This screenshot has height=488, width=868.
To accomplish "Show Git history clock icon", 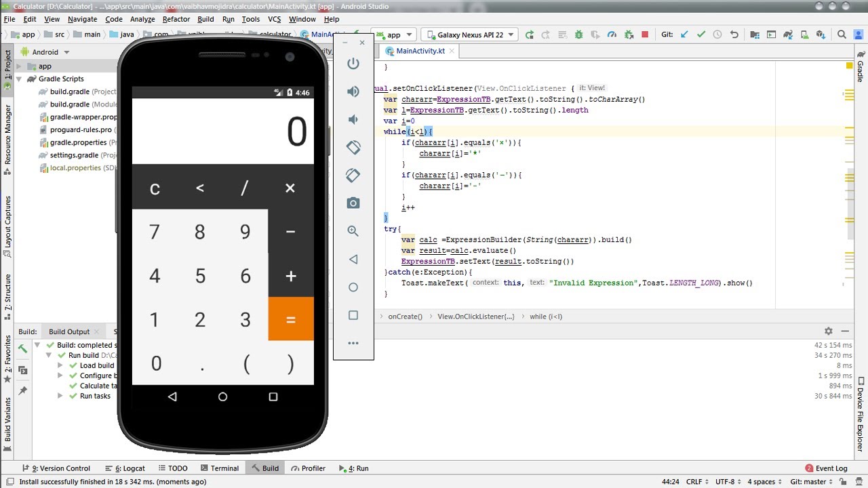I will 717,35.
